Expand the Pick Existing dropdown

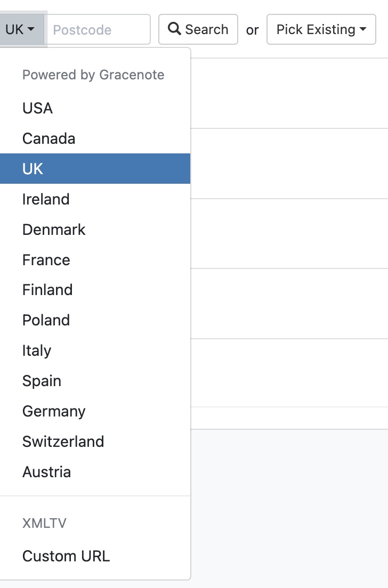(x=321, y=29)
